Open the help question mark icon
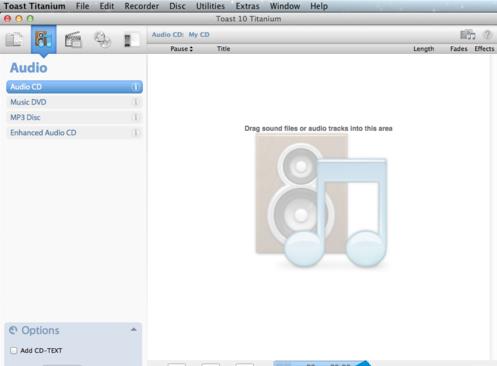 pos(487,35)
